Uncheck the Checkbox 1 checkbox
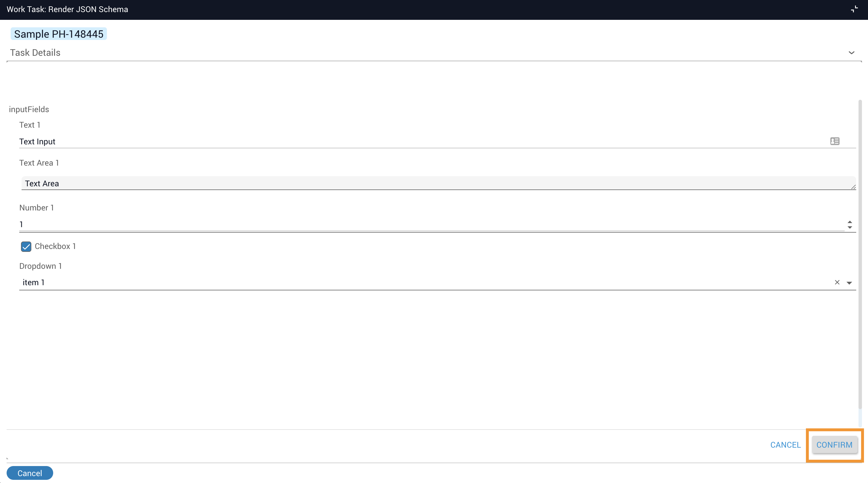 coord(26,246)
